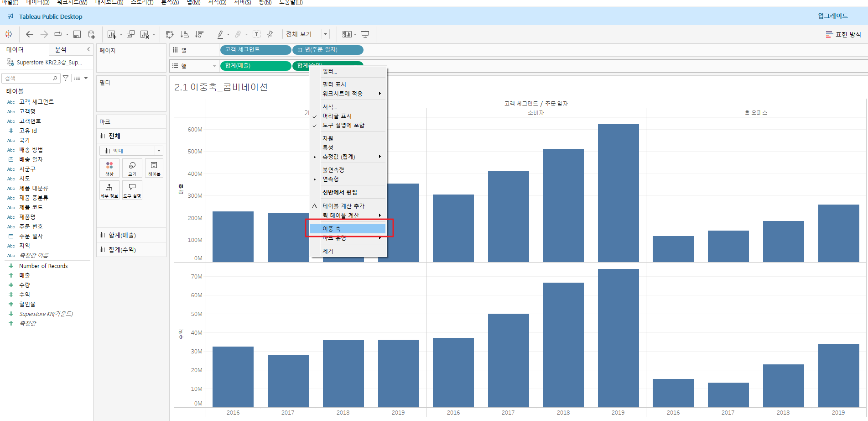Screen dimensions: 868x421
Task: Click the replay animation icon
Action: tap(58, 34)
